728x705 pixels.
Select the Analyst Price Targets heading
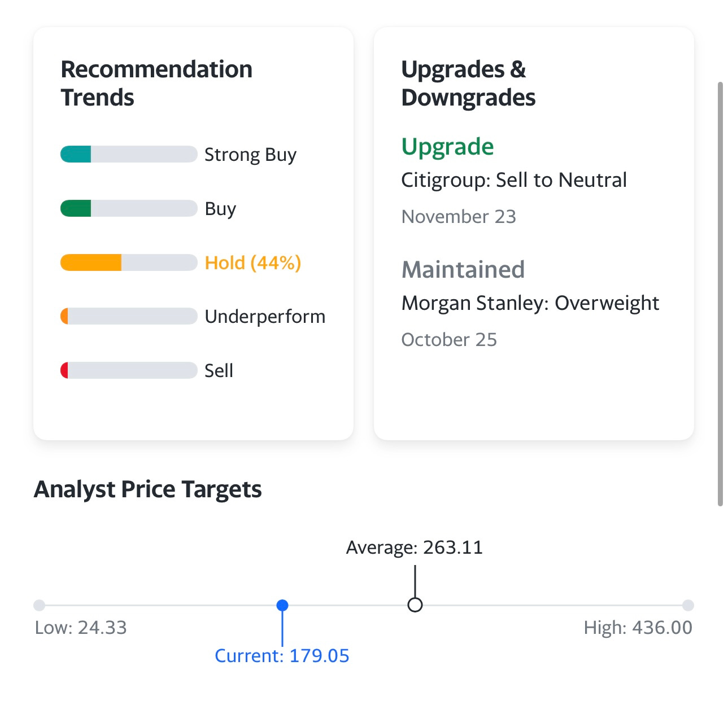point(148,489)
